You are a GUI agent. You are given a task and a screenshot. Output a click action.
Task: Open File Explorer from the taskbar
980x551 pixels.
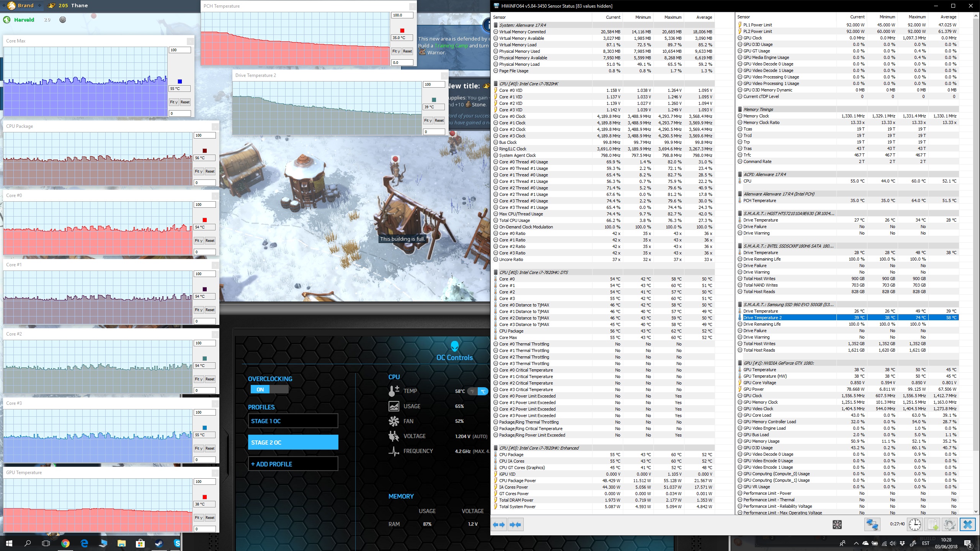click(122, 543)
